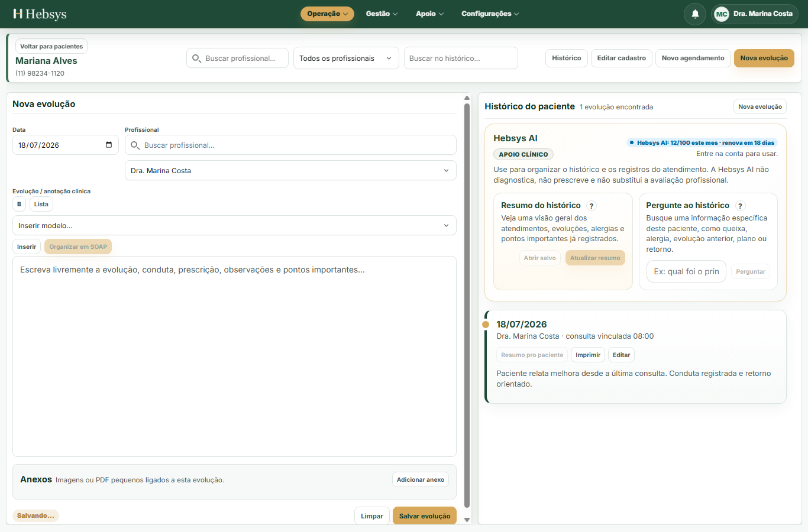Open the Configurações menu
Viewport: 808px width, 532px height.
tap(490, 14)
